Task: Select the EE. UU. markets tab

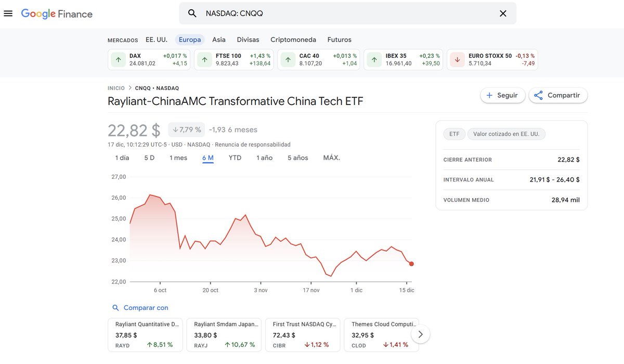Action: [157, 40]
